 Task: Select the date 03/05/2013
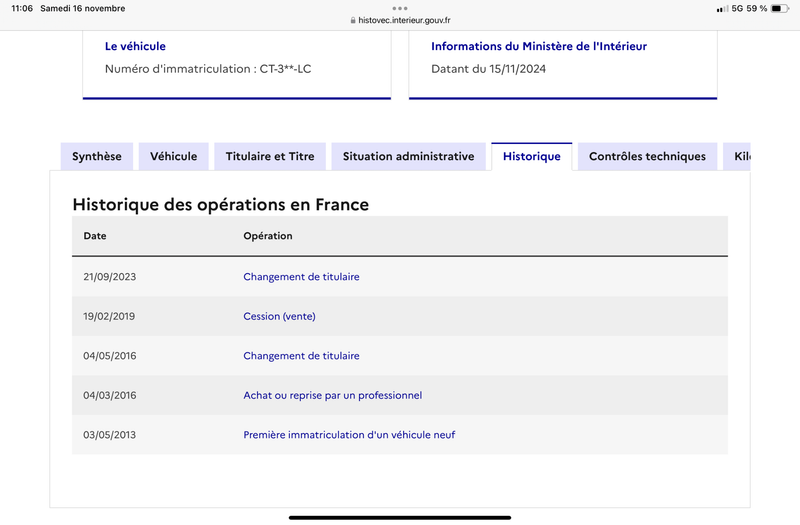tap(110, 435)
